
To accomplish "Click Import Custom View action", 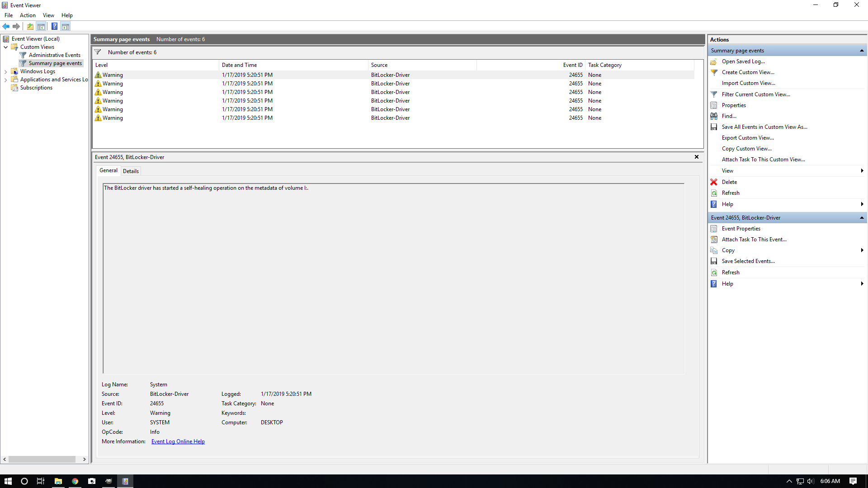I will click(x=748, y=83).
